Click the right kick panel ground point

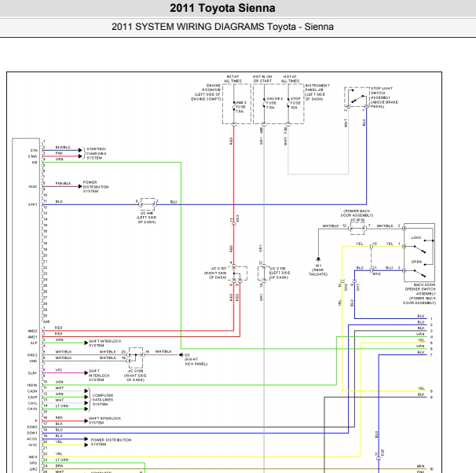pos(184,355)
